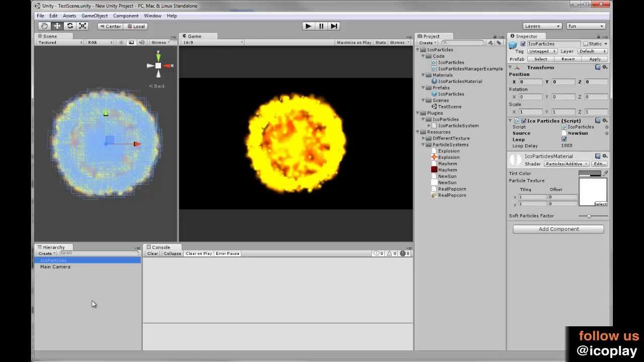Image resolution: width=644 pixels, height=362 pixels.
Task: Open the Untagged tag dropdown
Action: click(x=541, y=51)
